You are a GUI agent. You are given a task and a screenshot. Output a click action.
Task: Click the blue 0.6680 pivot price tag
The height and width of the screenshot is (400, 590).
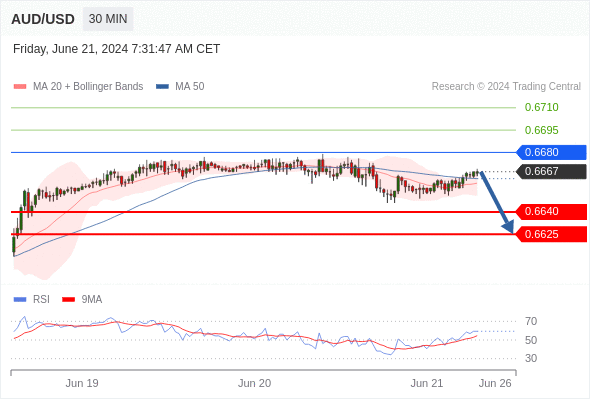pos(551,152)
